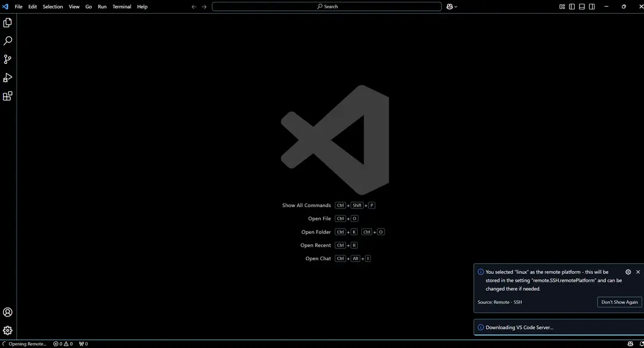Open the Explorer view in the activity bar

[x=7, y=23]
